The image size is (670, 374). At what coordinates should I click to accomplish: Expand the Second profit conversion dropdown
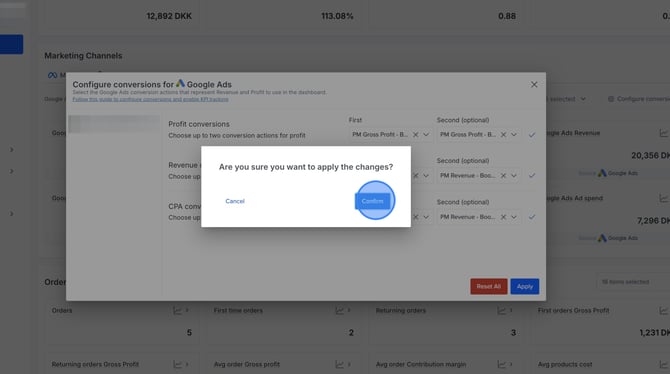point(514,135)
